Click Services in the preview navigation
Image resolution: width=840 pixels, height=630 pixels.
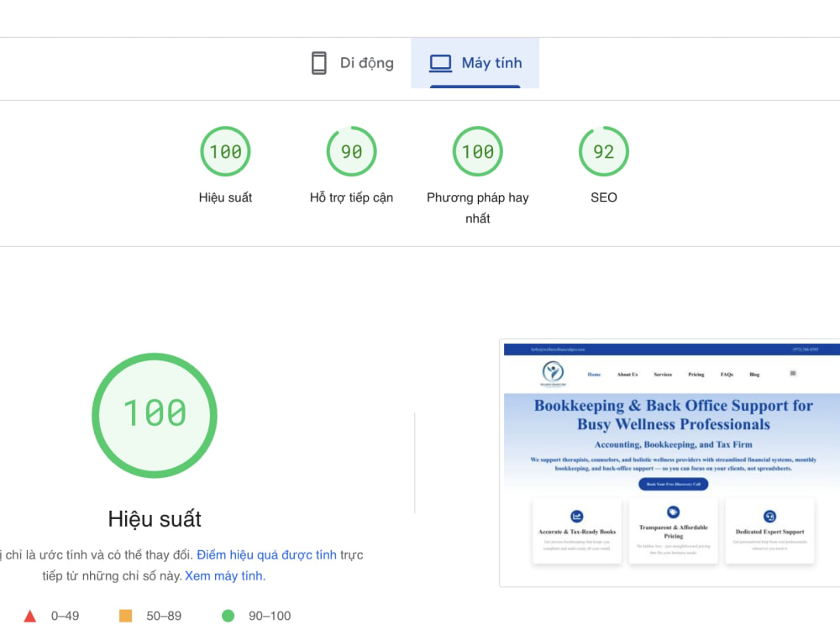pyautogui.click(x=663, y=375)
